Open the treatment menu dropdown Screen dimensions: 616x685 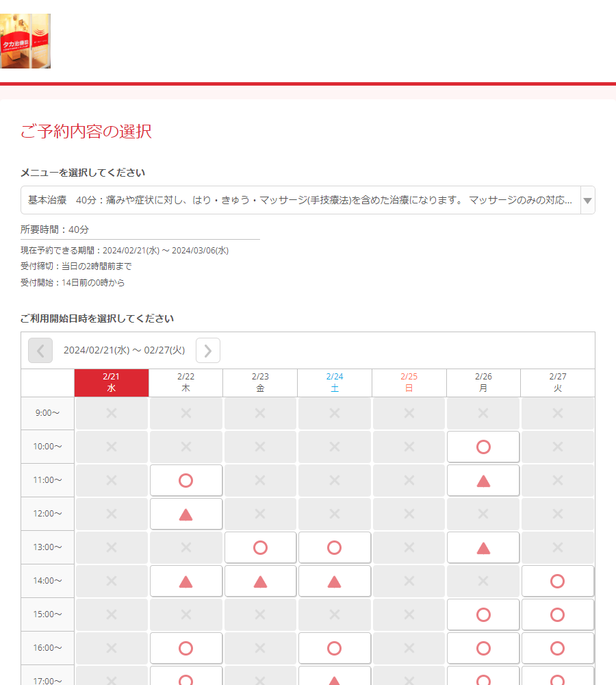(307, 200)
